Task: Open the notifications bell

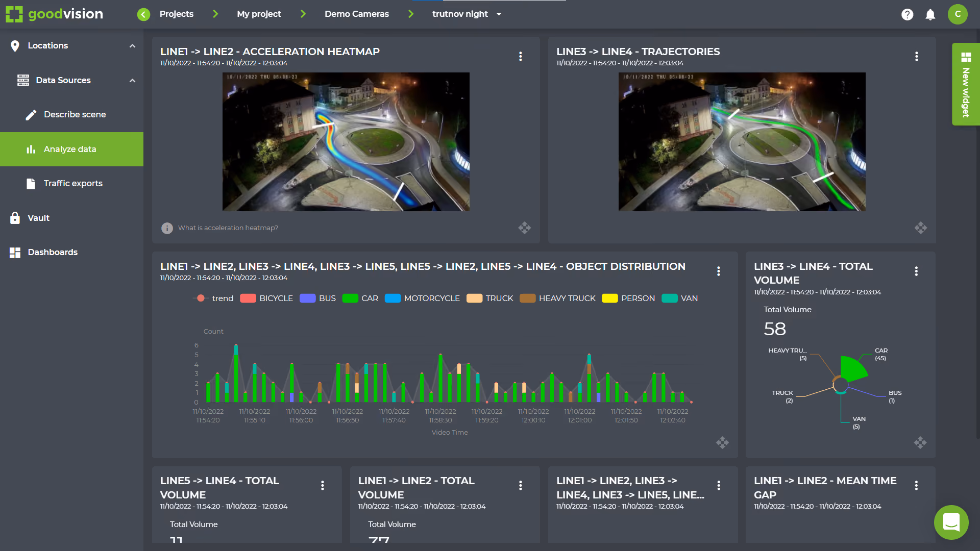Action: click(930, 14)
